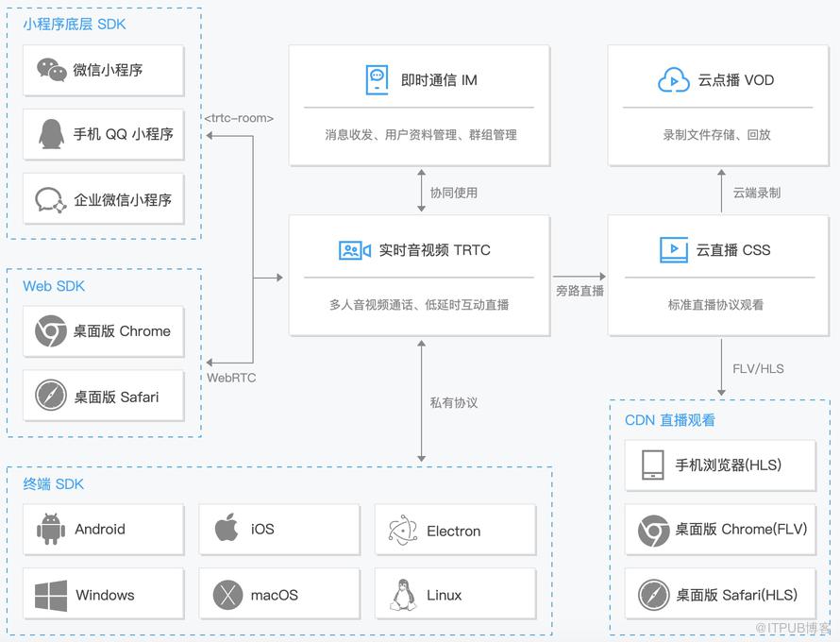The image size is (840, 642).
Task: Click the Electron atom icon
Action: pos(403,531)
